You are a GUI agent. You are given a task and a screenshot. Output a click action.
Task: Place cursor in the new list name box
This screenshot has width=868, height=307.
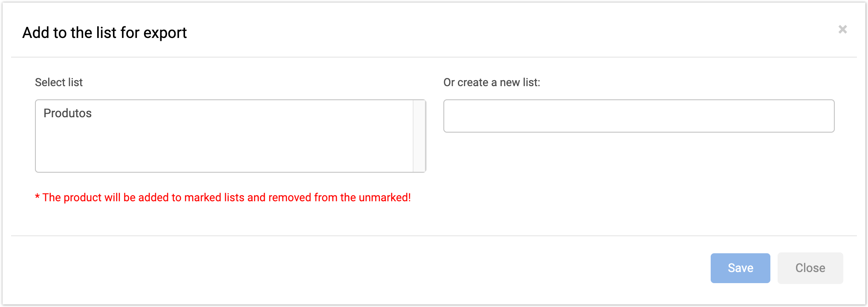[639, 116]
